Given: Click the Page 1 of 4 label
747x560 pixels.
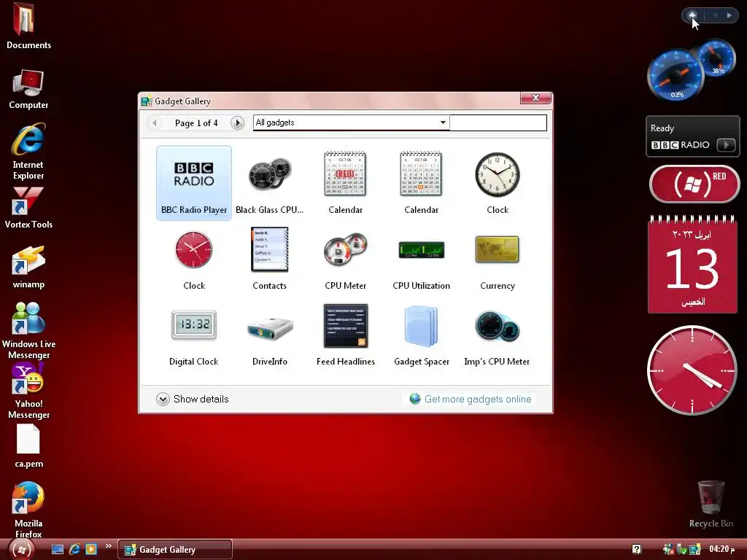Looking at the screenshot, I should tap(196, 122).
